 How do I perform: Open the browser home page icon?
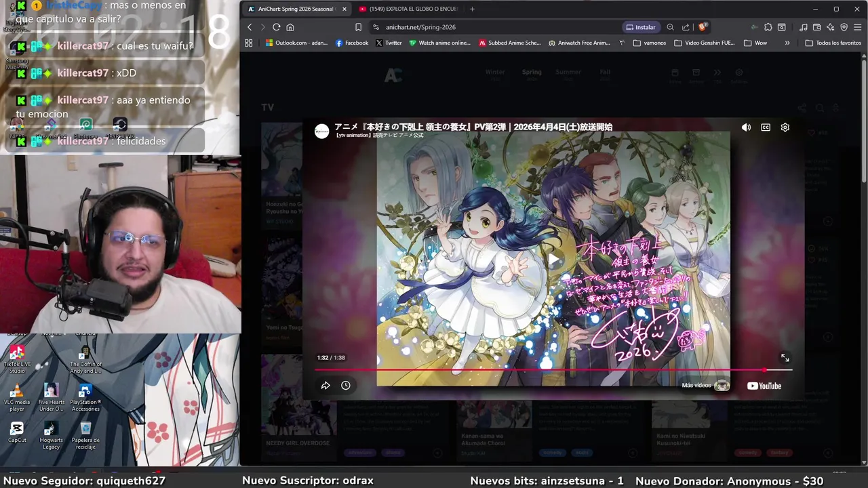point(290,27)
